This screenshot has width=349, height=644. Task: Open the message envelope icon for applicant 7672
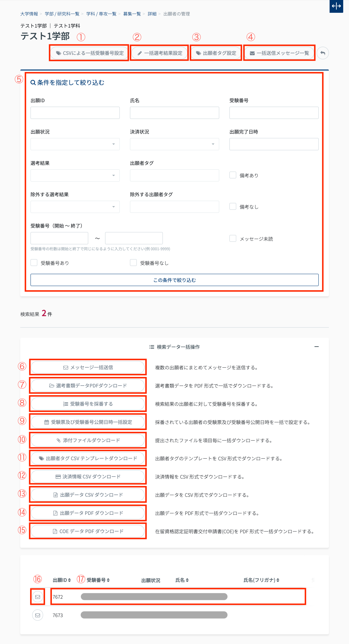(x=38, y=597)
